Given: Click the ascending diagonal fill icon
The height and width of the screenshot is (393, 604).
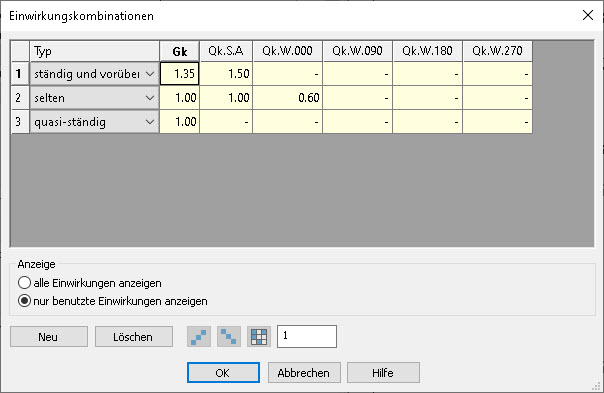Looking at the screenshot, I should 199,337.
